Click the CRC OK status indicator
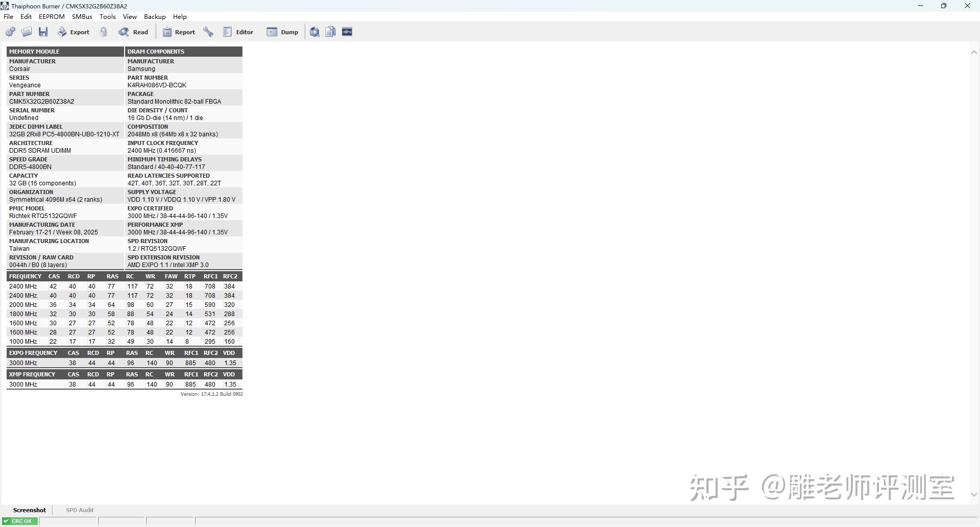 (19, 521)
